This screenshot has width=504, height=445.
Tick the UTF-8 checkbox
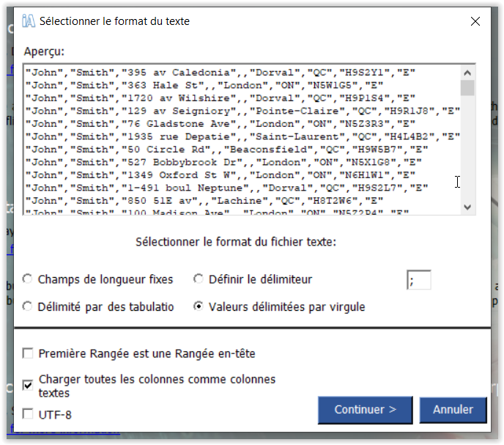click(x=28, y=413)
